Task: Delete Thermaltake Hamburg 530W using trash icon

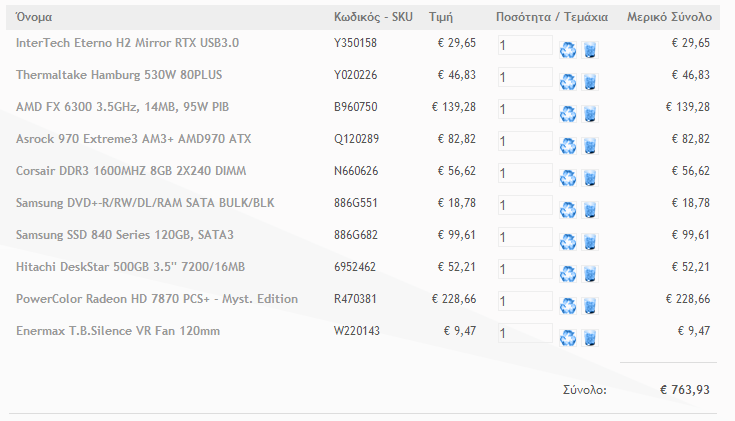Action: [x=590, y=82]
